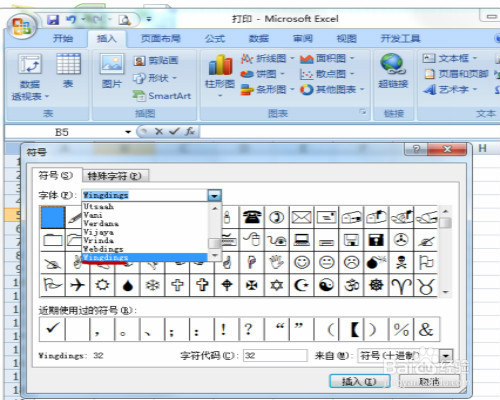
Task: Choose Vani in the font list
Action: 145,215
